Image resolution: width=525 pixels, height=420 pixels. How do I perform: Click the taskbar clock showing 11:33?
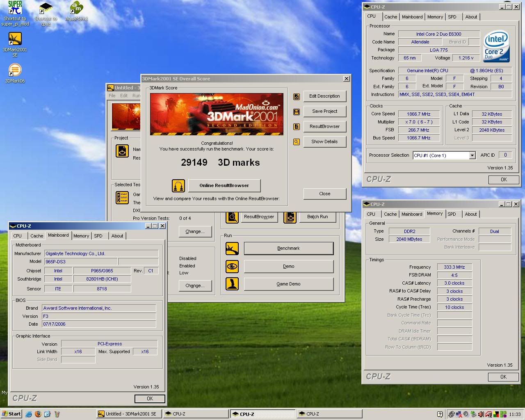tap(515, 414)
